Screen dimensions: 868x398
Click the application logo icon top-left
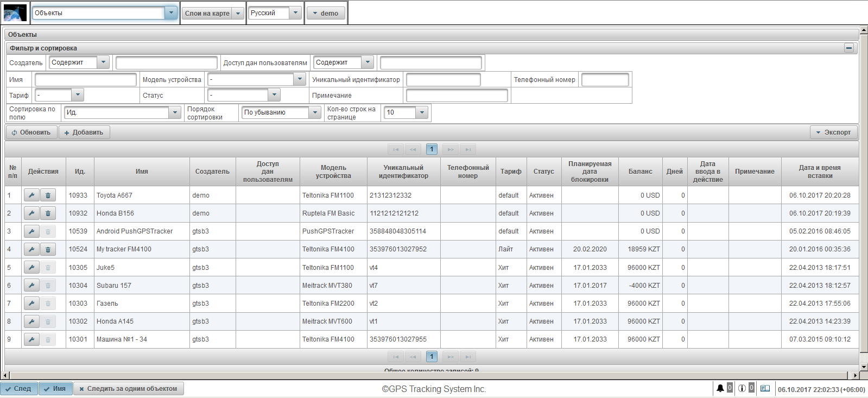[15, 13]
